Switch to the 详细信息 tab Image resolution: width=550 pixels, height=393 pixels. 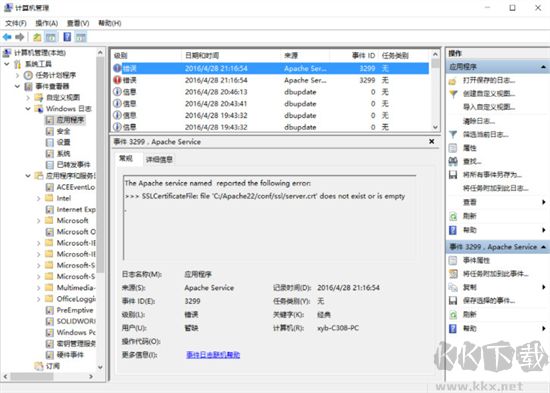[x=159, y=159]
